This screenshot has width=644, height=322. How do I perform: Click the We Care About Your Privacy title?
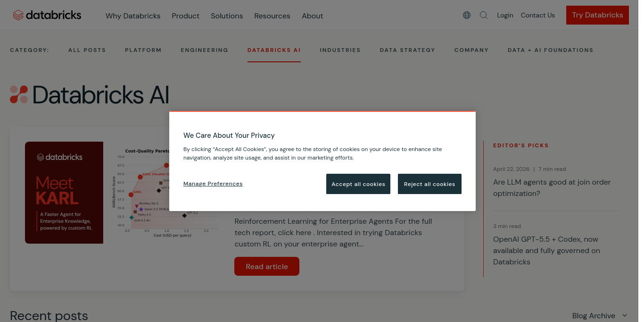coord(229,136)
